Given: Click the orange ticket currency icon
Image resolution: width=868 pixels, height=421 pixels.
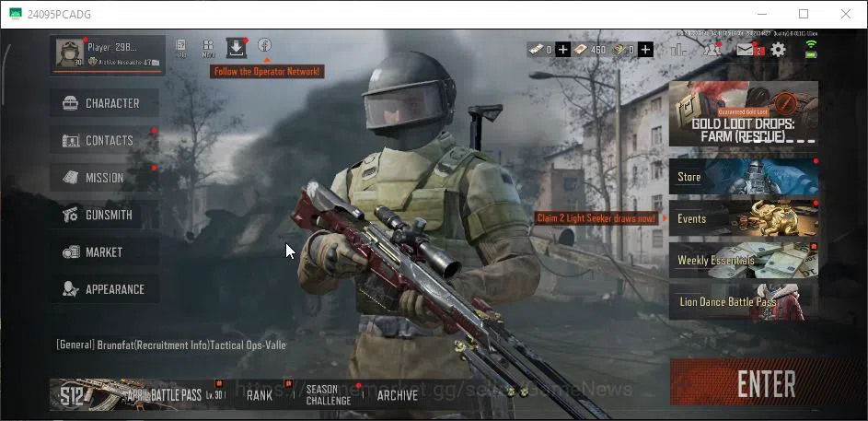Looking at the screenshot, I should [x=580, y=50].
